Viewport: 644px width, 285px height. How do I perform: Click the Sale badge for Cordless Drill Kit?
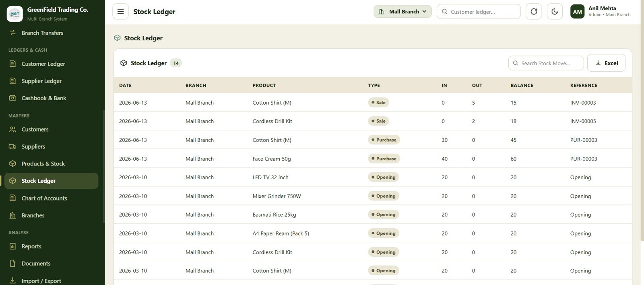click(x=378, y=121)
